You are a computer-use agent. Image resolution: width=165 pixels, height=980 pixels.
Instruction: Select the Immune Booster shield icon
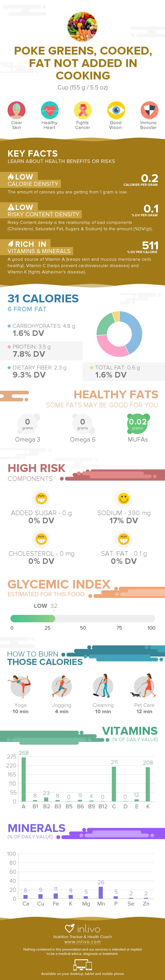pyautogui.click(x=148, y=110)
